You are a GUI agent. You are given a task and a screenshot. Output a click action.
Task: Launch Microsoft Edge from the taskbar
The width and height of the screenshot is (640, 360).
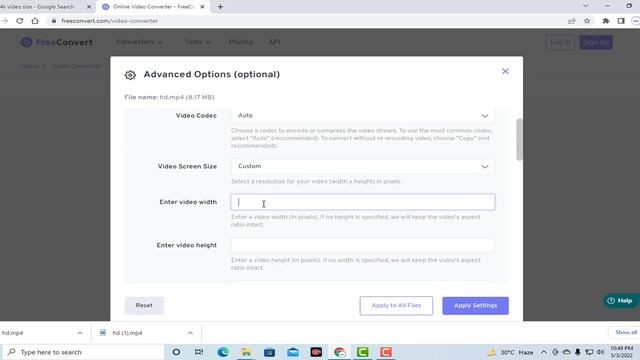[223, 352]
